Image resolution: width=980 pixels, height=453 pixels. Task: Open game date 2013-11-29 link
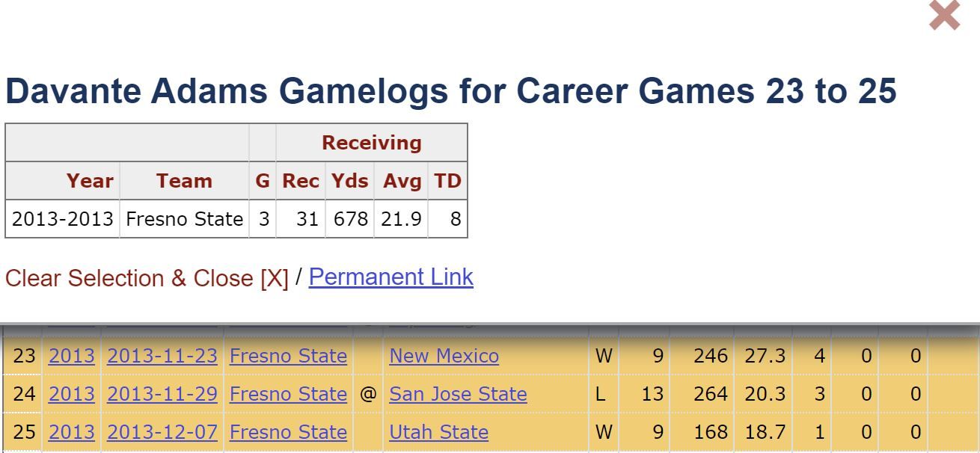point(162,394)
